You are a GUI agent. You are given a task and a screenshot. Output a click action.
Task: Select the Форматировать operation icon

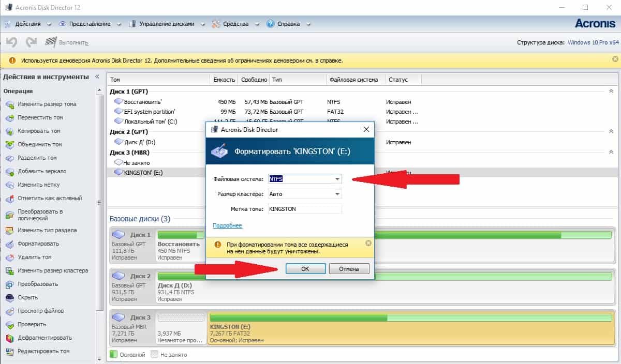tap(9, 244)
